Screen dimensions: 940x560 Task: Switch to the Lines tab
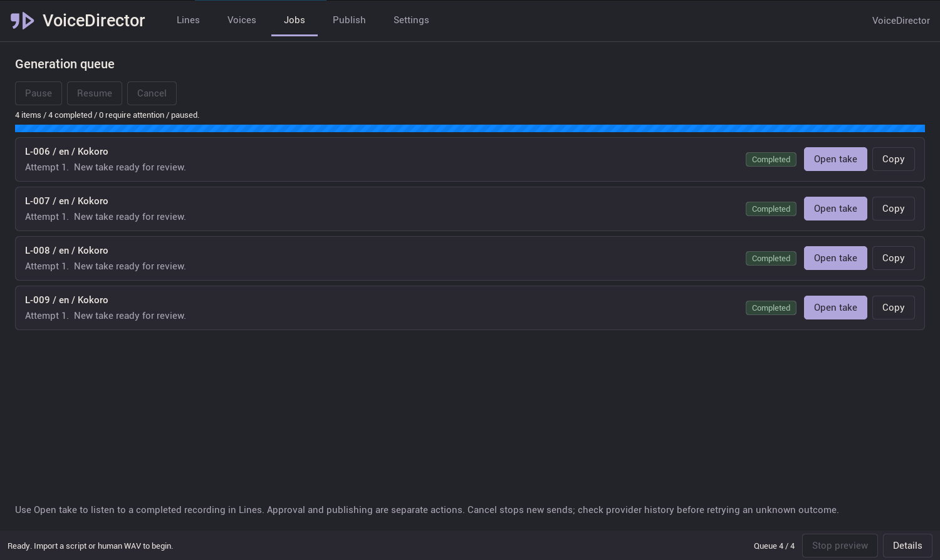188,20
